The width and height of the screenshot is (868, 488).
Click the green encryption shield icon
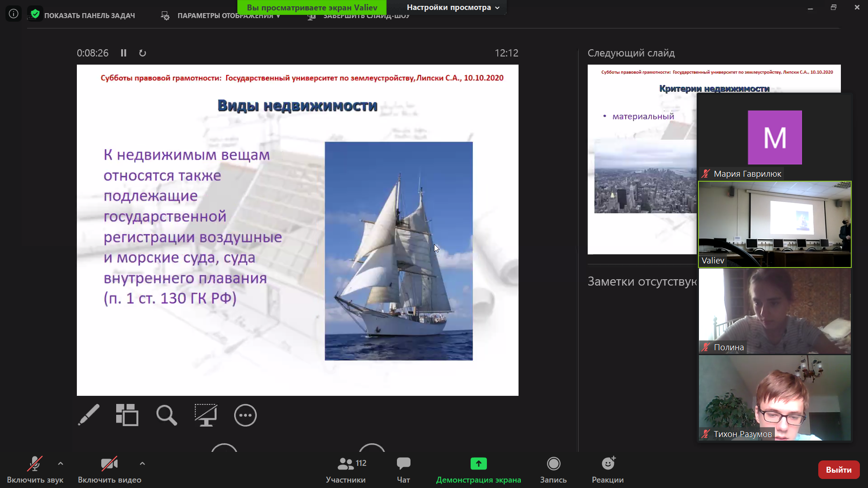pyautogui.click(x=35, y=14)
